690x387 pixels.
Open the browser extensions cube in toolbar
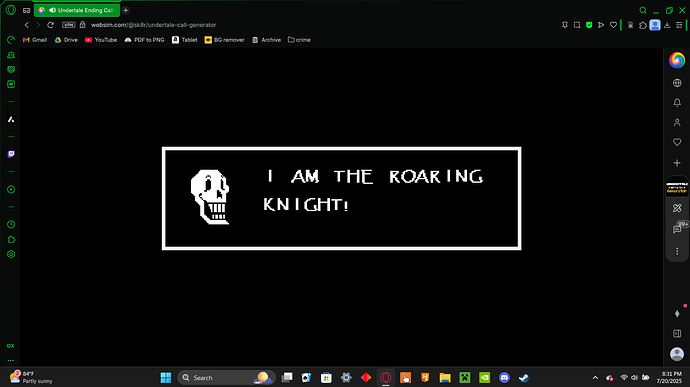pyautogui.click(x=643, y=25)
